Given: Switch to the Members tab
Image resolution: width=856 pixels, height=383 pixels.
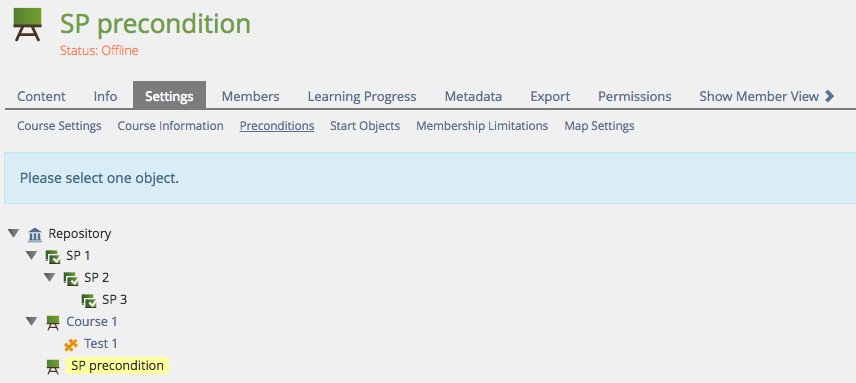Looking at the screenshot, I should pos(250,97).
